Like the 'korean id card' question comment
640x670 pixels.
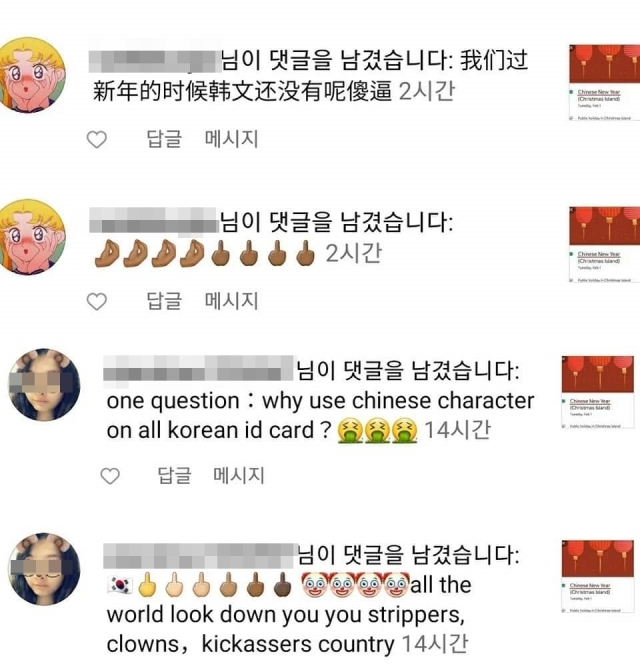(x=110, y=476)
